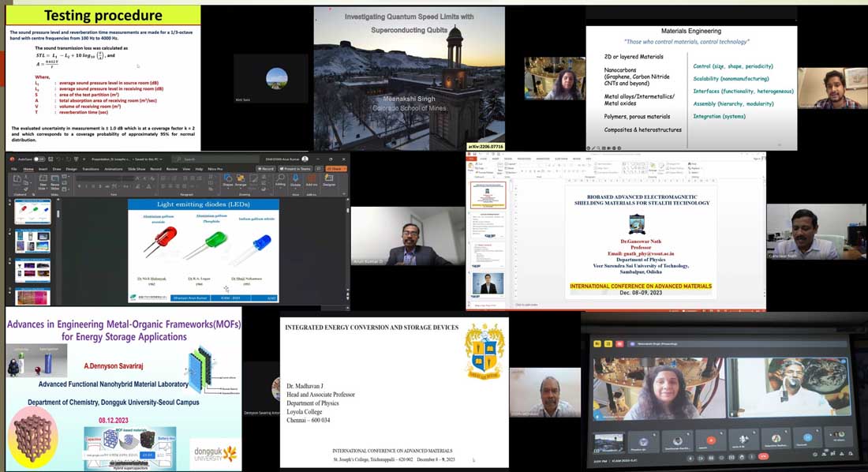Click the Present in Teams button

296,169
